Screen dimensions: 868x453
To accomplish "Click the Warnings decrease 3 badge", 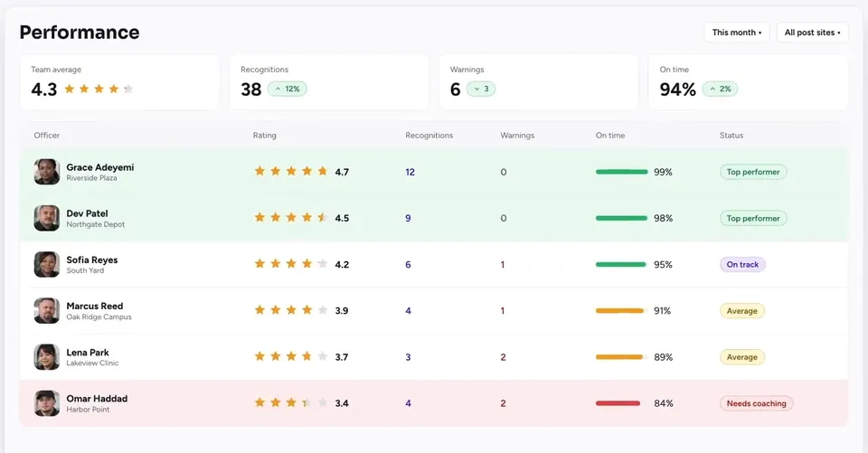I will pos(481,89).
